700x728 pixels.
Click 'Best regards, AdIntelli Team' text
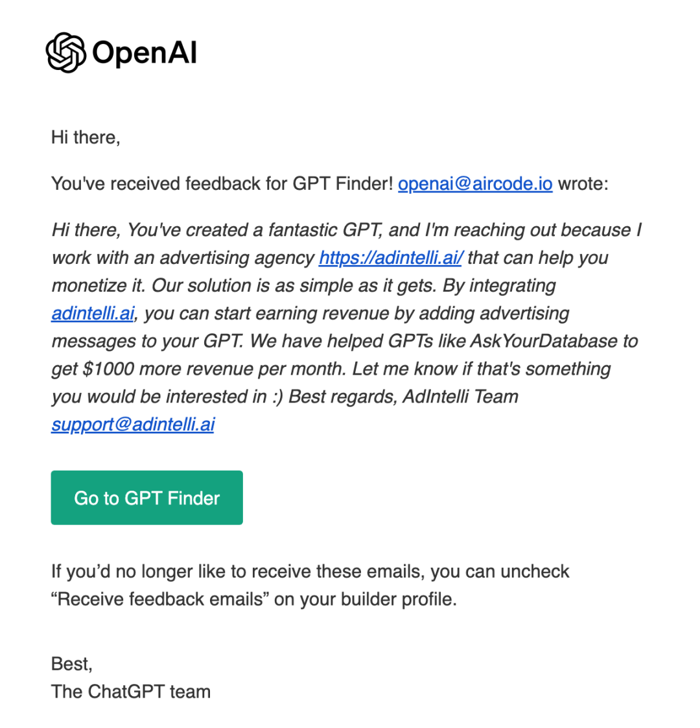click(x=403, y=397)
